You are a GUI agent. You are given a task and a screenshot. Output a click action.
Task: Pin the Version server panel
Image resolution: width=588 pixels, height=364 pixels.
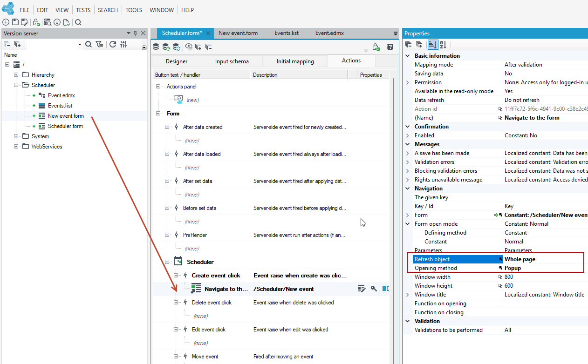pyautogui.click(x=136, y=33)
